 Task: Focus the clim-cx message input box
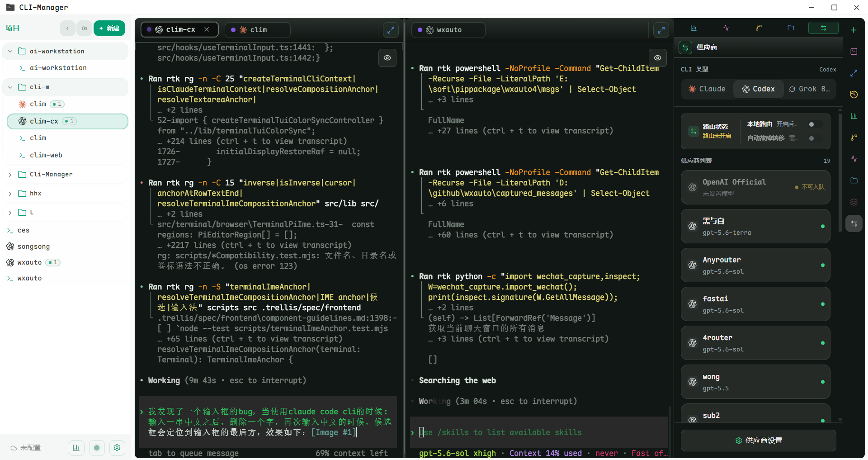(x=268, y=422)
